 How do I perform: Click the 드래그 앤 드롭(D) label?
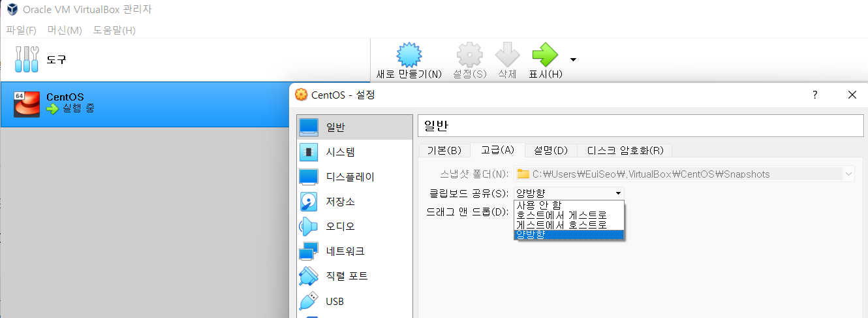(467, 211)
